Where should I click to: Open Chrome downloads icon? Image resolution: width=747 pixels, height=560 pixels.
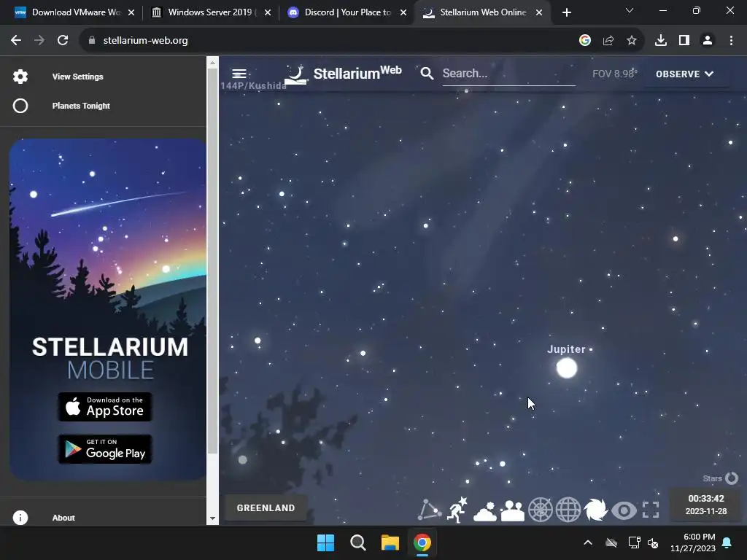click(660, 41)
